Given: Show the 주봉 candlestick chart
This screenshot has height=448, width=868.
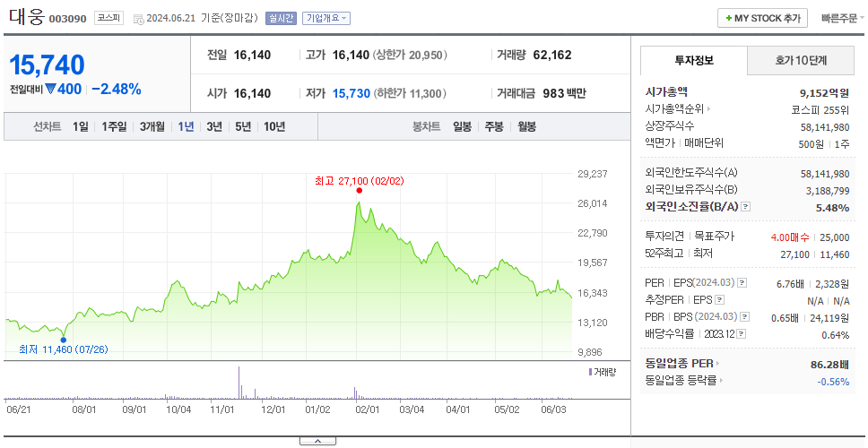Looking at the screenshot, I should click(x=494, y=126).
